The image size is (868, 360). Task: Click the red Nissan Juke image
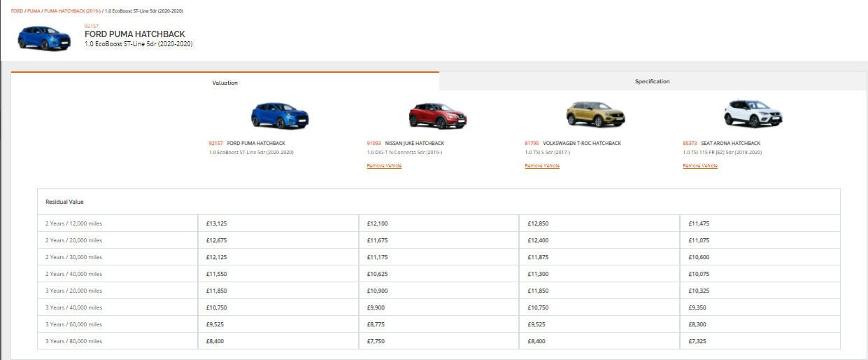click(438, 116)
